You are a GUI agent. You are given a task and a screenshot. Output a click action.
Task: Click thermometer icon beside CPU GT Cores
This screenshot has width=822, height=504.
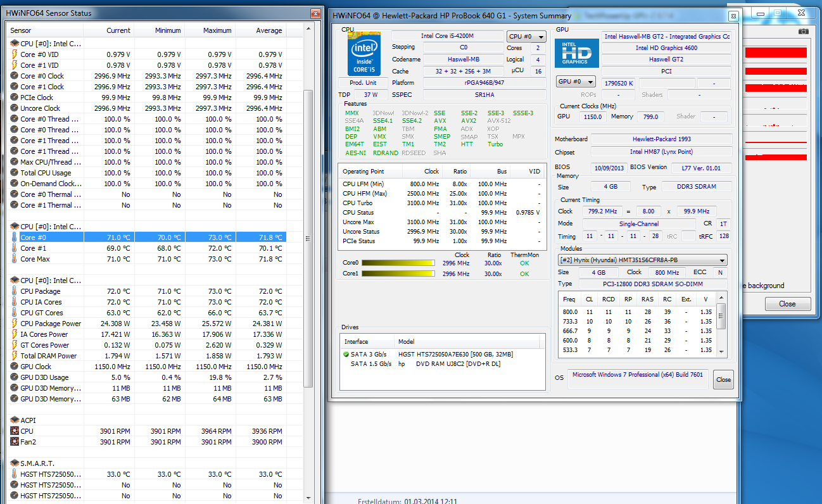pos(15,313)
